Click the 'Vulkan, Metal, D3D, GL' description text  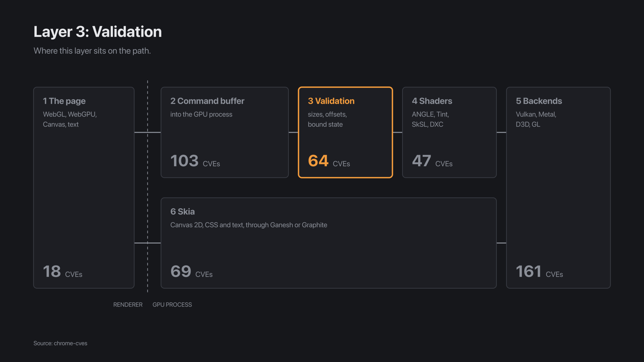536,119
